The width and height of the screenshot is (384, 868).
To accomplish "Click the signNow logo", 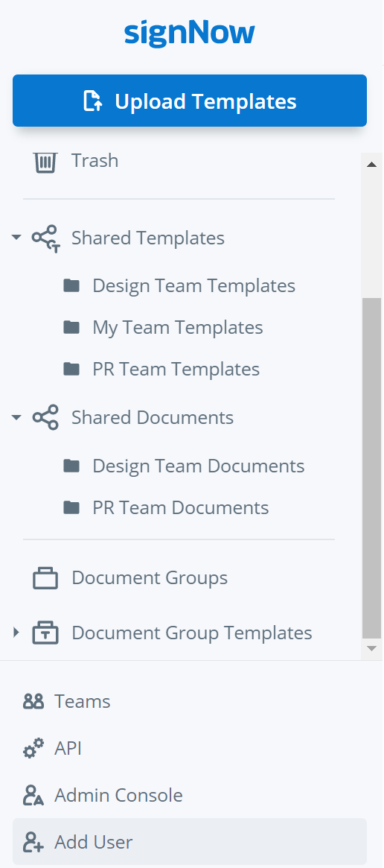I will tap(190, 33).
